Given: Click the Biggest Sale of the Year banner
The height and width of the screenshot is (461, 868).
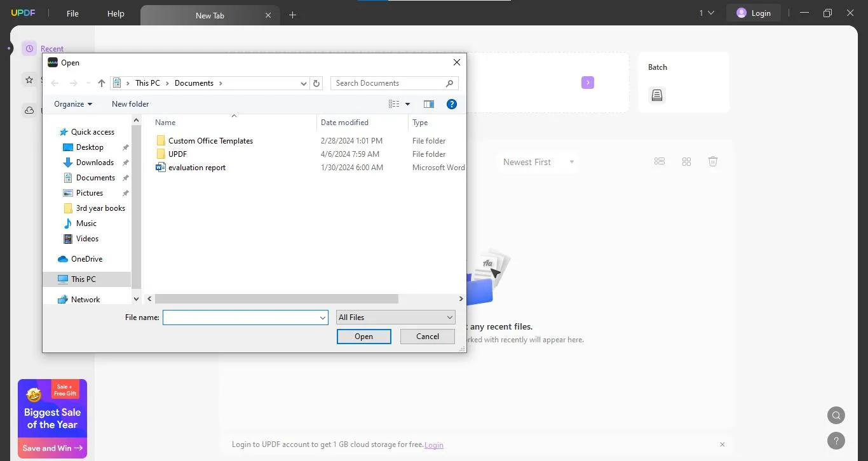Looking at the screenshot, I should 52,418.
